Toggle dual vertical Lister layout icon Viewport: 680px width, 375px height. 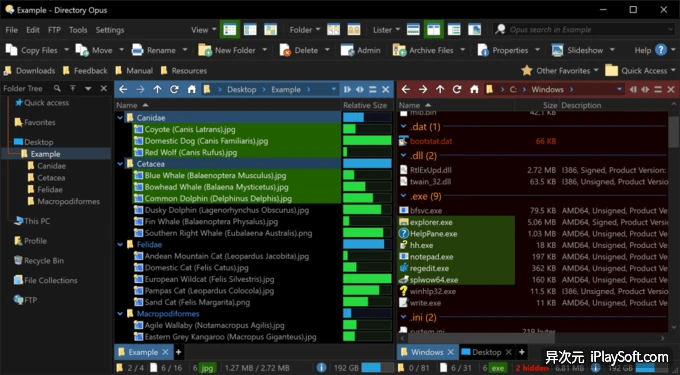[433, 30]
